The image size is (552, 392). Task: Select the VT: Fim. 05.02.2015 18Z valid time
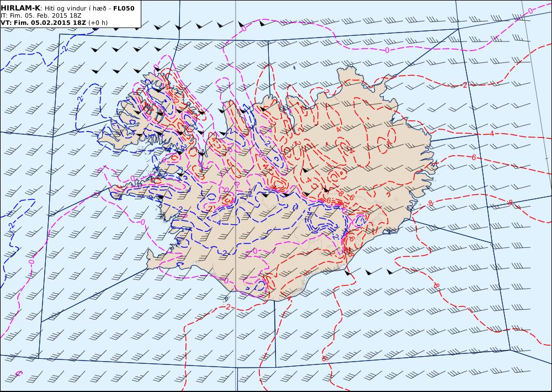43,23
